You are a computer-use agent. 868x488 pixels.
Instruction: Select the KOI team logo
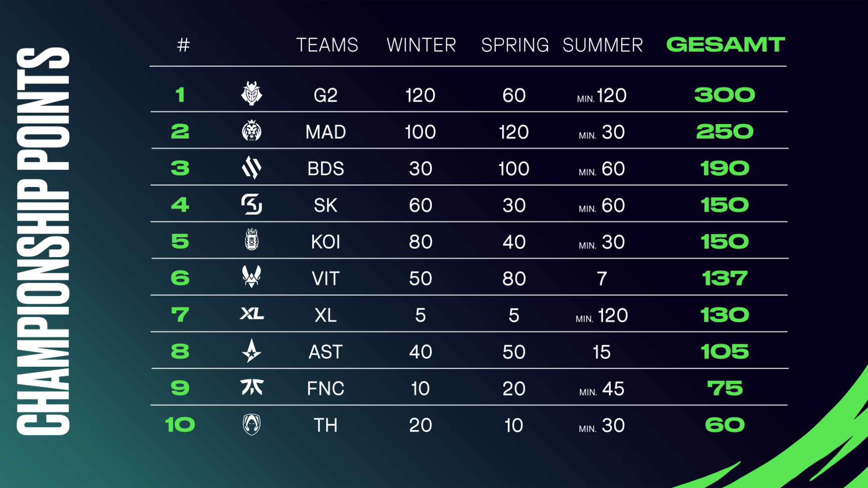(x=251, y=240)
